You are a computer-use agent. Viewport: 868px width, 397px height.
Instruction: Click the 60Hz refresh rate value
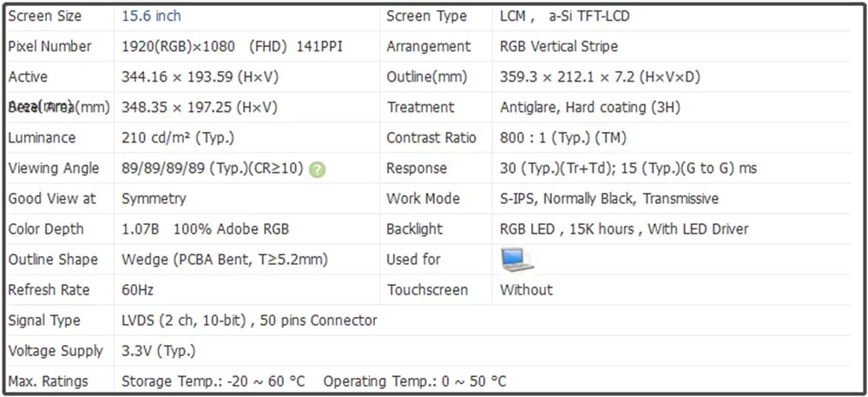[x=137, y=290]
